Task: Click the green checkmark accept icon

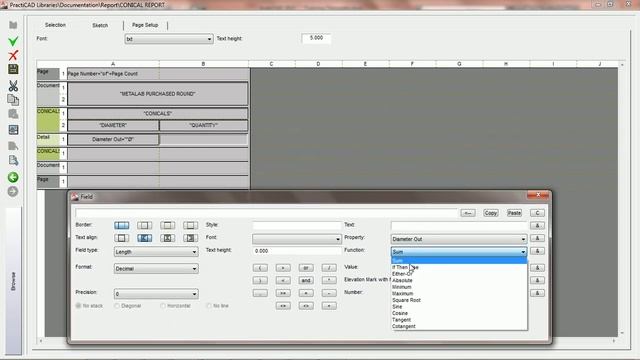Action: [13, 41]
